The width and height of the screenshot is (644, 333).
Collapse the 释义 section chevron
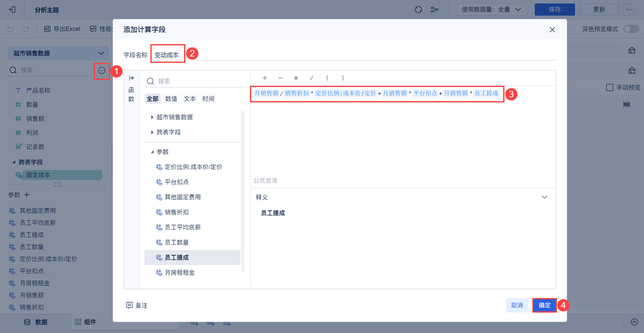pyautogui.click(x=544, y=197)
